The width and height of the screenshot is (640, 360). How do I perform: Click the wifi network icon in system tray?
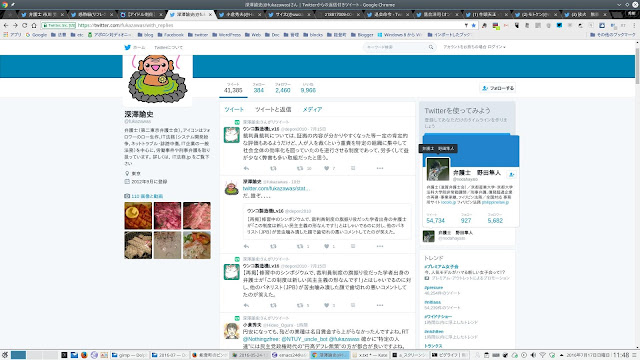[542, 355]
